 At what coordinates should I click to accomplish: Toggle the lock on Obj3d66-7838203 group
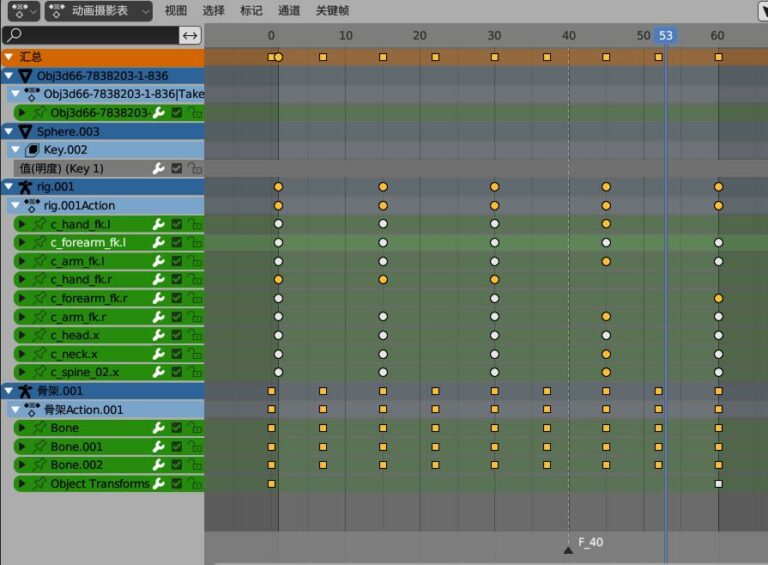195,113
